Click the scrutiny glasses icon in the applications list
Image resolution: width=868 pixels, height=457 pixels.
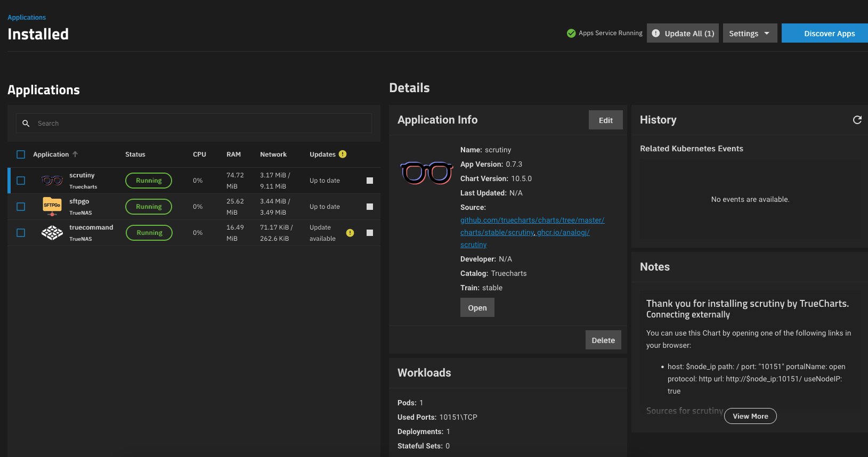click(52, 181)
